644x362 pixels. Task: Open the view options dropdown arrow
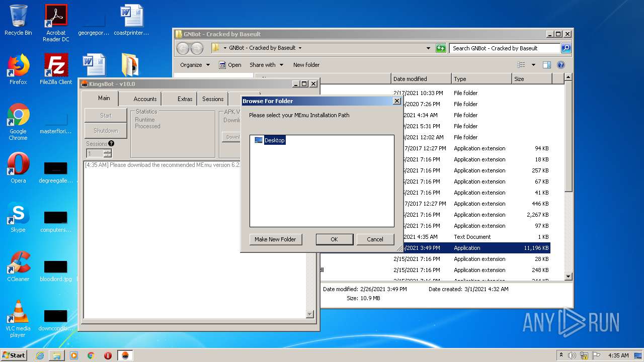[533, 65]
